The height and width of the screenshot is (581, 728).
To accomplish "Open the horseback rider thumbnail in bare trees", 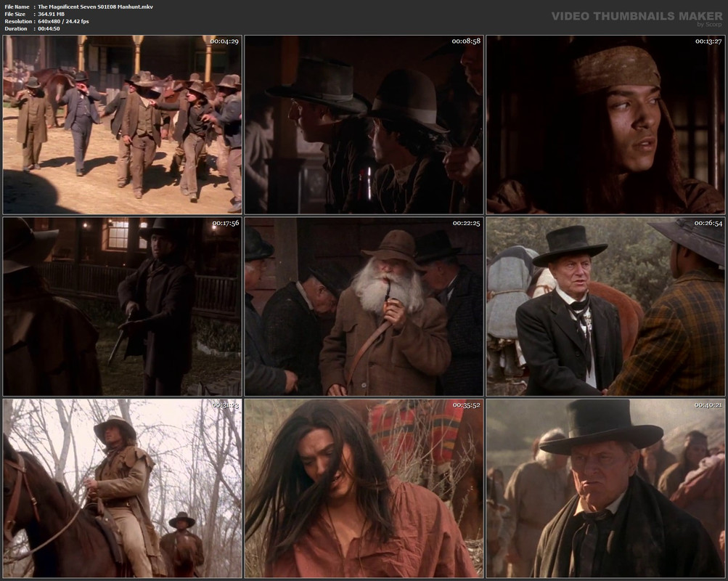I will pos(122,488).
